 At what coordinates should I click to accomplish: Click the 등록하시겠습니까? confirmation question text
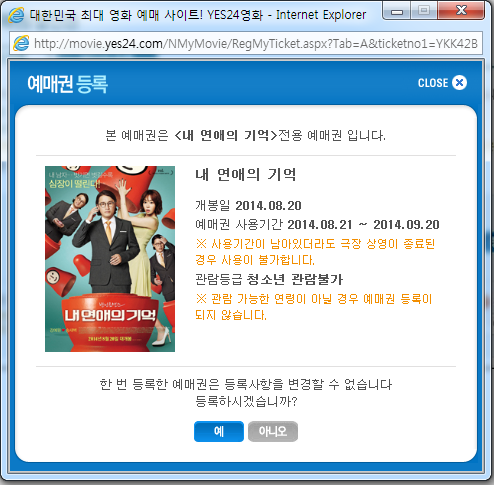point(246,401)
